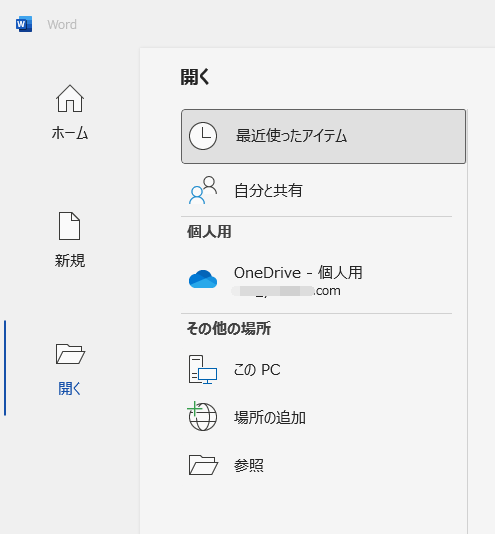Click the Word logo icon
This screenshot has height=534, width=495.
[x=24, y=24]
